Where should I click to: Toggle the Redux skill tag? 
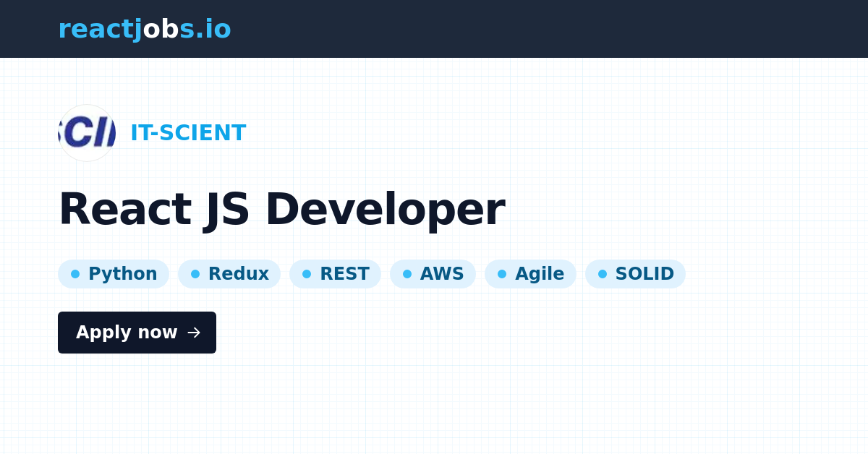pyautogui.click(x=229, y=273)
